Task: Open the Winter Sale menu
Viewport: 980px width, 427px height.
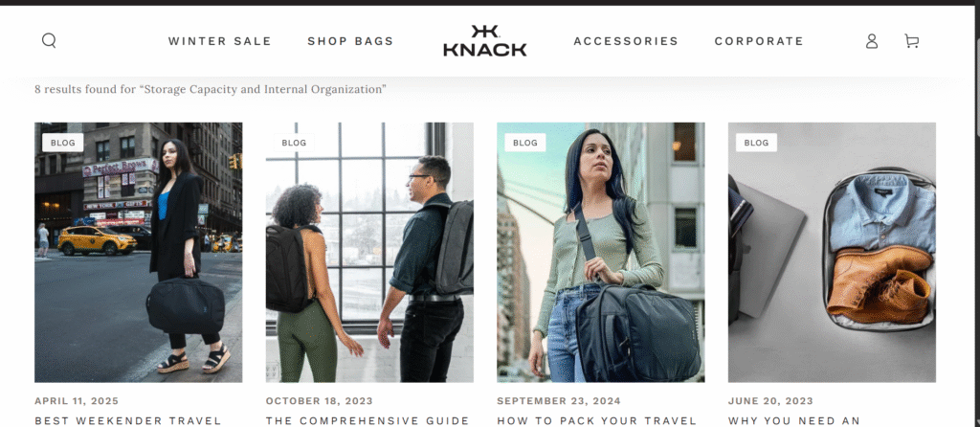Action: [220, 41]
